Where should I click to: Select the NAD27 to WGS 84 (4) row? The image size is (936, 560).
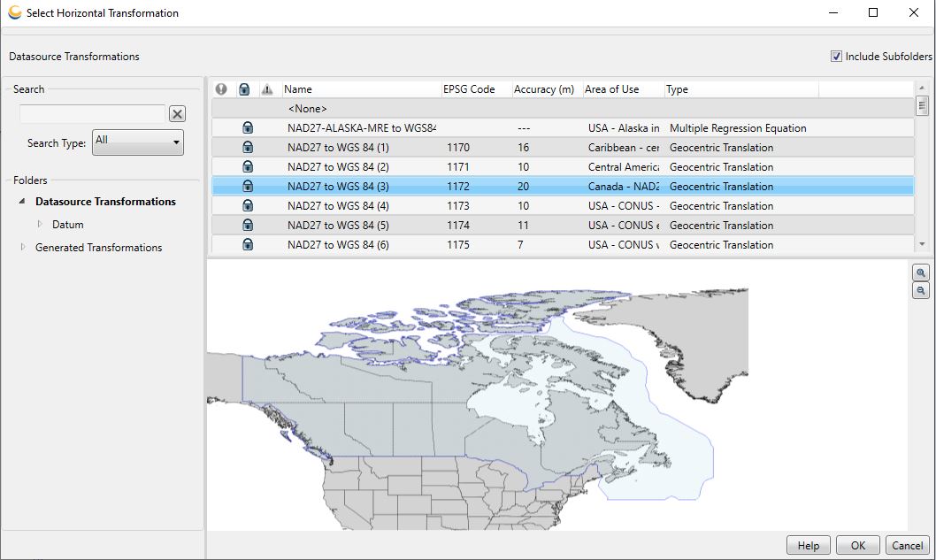(x=563, y=205)
